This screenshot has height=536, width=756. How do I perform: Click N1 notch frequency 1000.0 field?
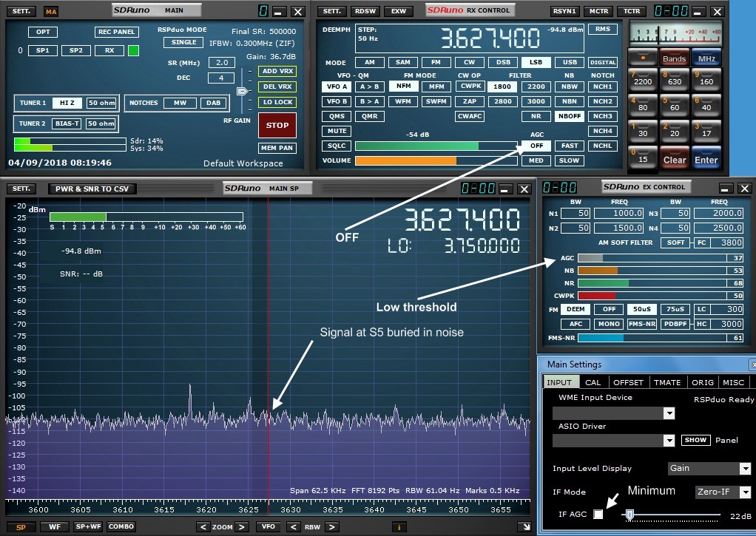coord(618,213)
